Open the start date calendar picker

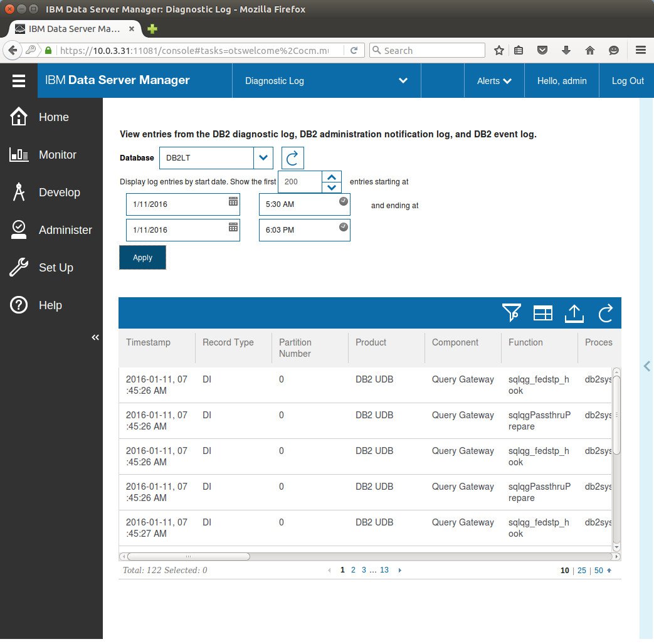pos(233,201)
